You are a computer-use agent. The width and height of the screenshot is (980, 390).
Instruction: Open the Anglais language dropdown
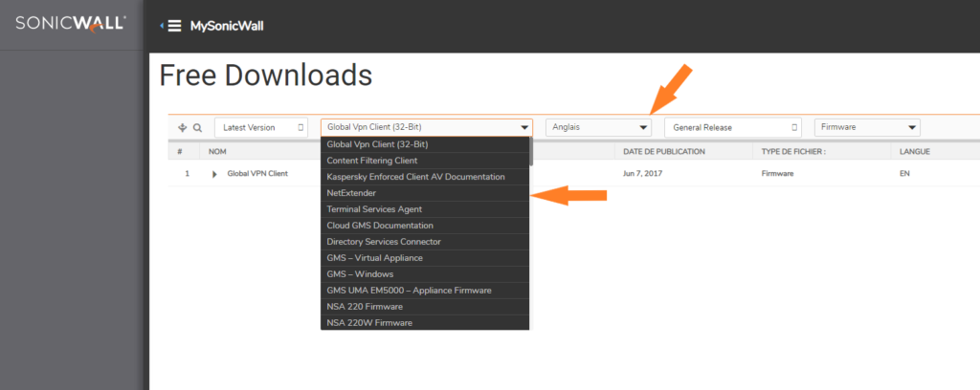point(598,127)
